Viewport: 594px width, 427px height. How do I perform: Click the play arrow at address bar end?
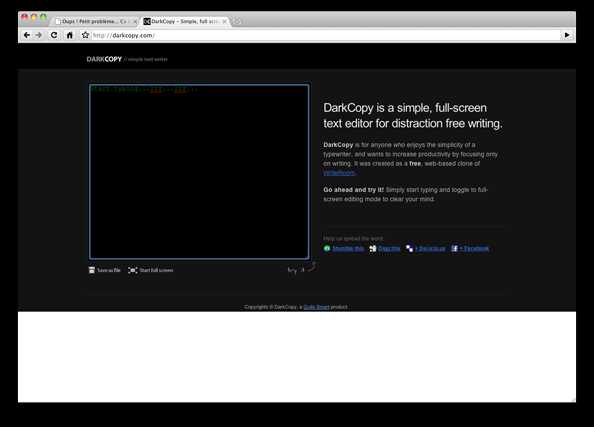[x=567, y=35]
